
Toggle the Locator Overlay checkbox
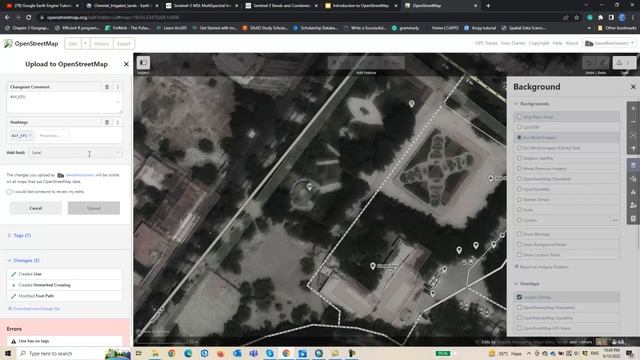[519, 297]
